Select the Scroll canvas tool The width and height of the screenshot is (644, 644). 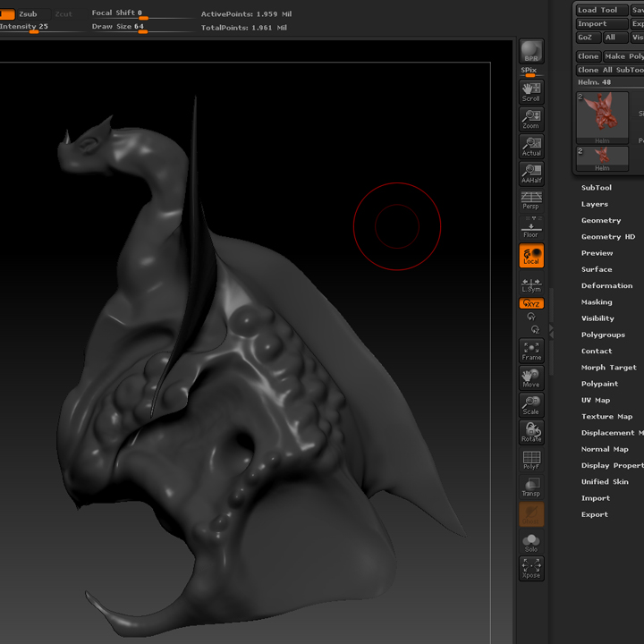point(531,92)
